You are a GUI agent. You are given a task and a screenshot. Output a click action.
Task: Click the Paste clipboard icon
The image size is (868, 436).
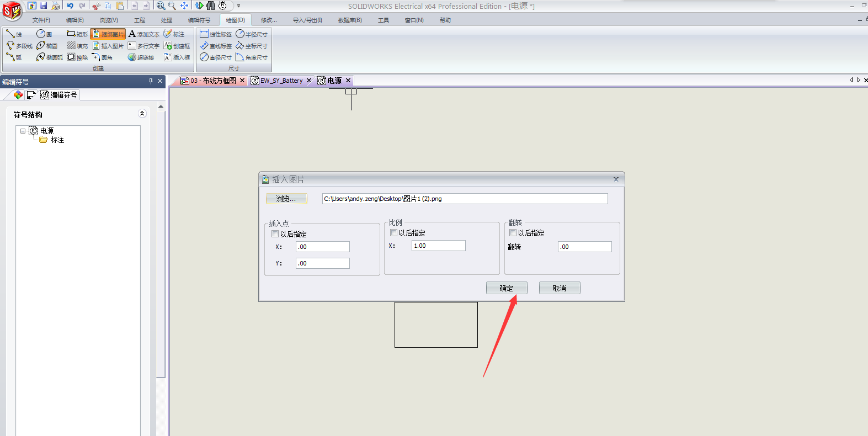click(120, 6)
